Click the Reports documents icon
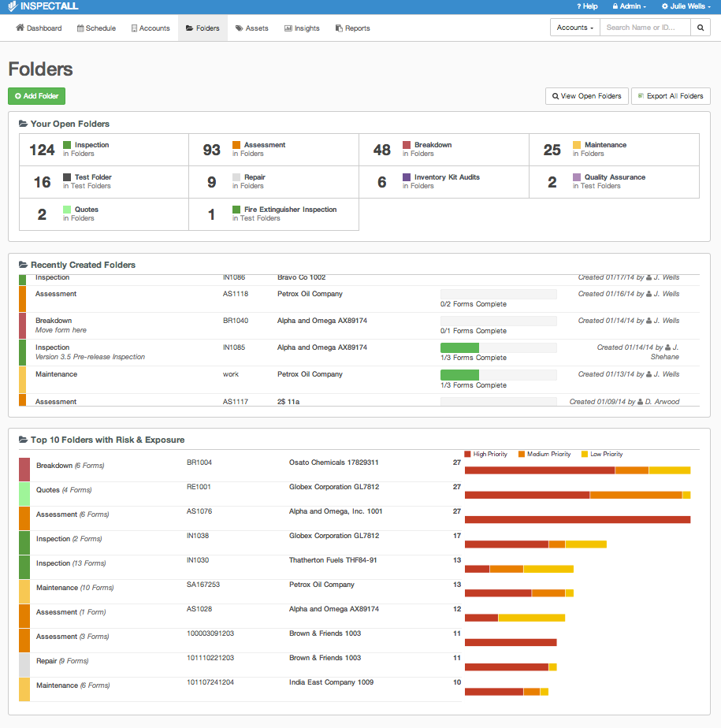Viewport: 721px width, 728px height. [339, 28]
